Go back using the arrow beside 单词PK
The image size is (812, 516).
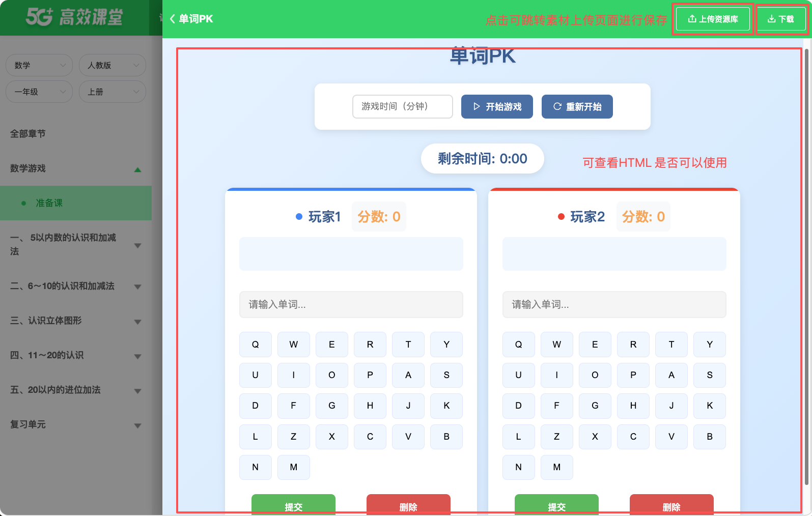click(x=173, y=19)
